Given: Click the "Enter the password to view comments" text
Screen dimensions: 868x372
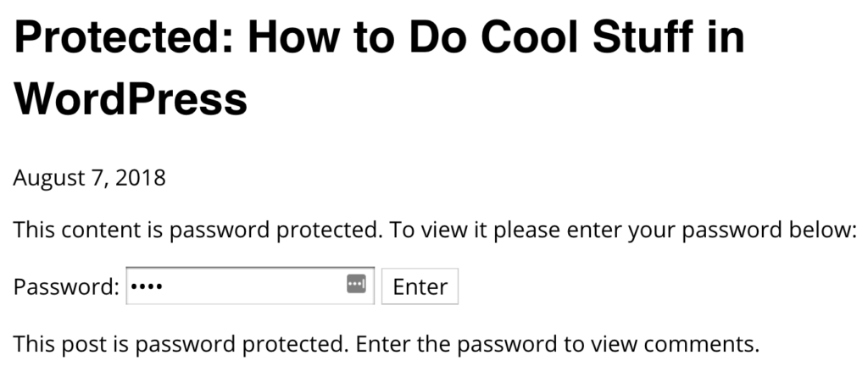Looking at the screenshot, I should click(558, 344).
